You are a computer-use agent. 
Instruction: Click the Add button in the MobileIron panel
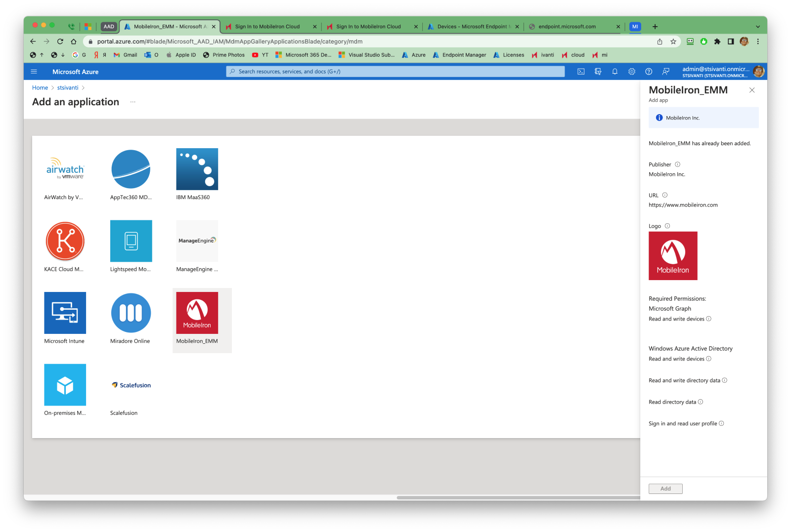[x=665, y=489]
